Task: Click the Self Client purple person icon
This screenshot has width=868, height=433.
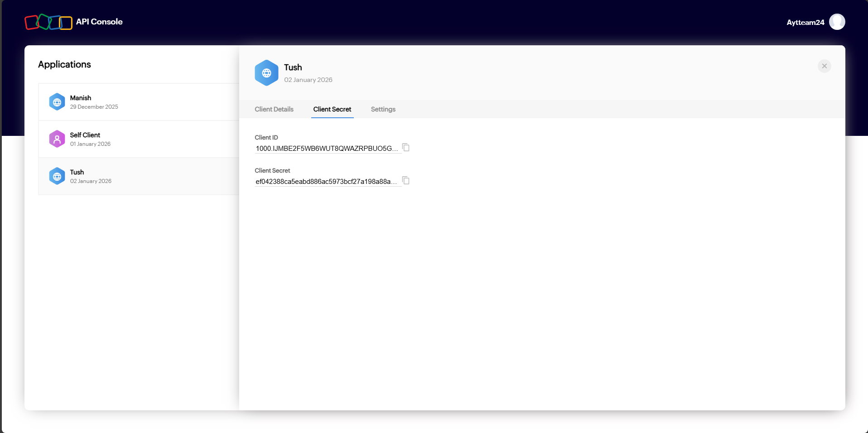Action: tap(57, 139)
